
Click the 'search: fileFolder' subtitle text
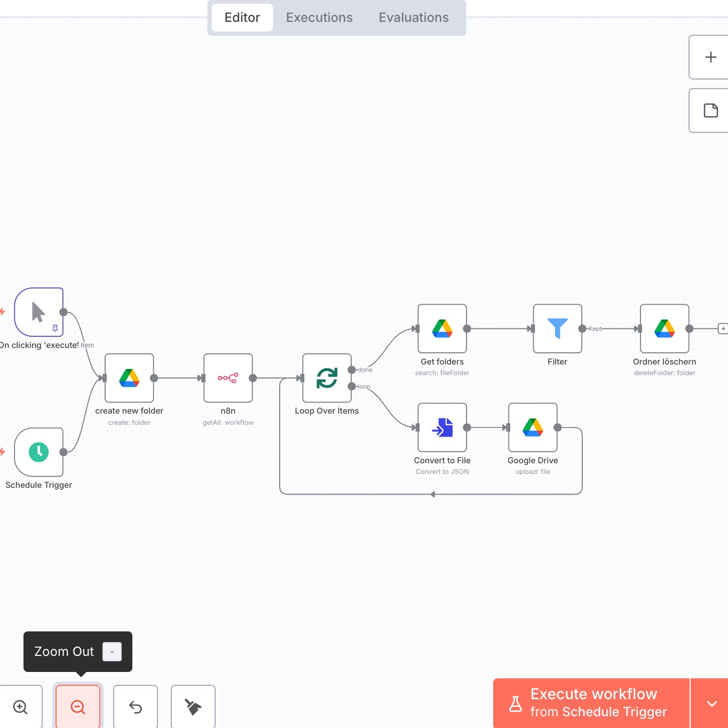coord(442,373)
